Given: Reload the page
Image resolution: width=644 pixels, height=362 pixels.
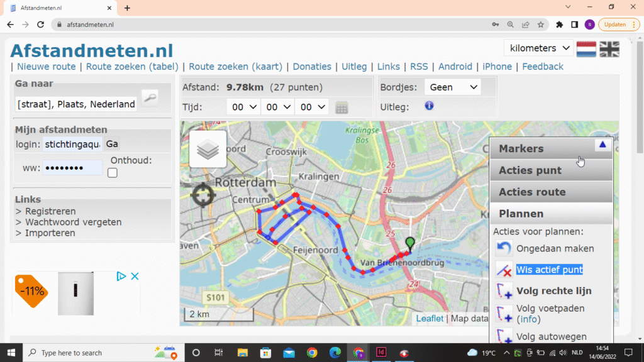Looking at the screenshot, I should click(40, 25).
